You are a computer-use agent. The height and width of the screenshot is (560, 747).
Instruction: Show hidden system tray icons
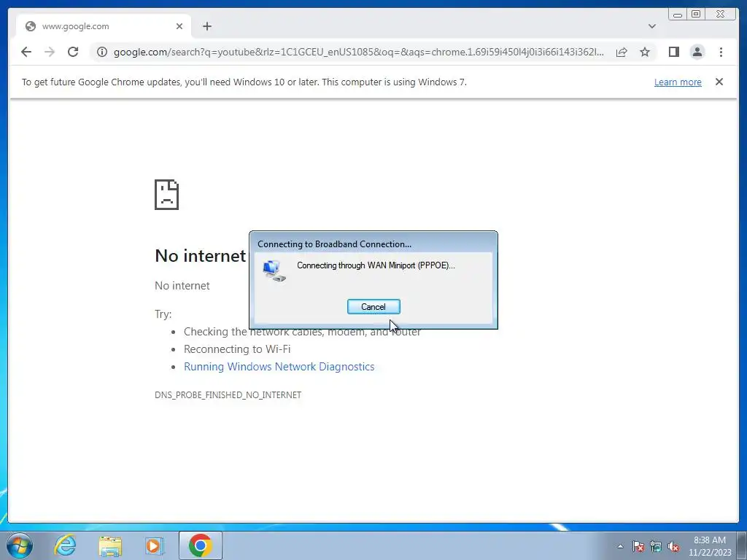620,546
